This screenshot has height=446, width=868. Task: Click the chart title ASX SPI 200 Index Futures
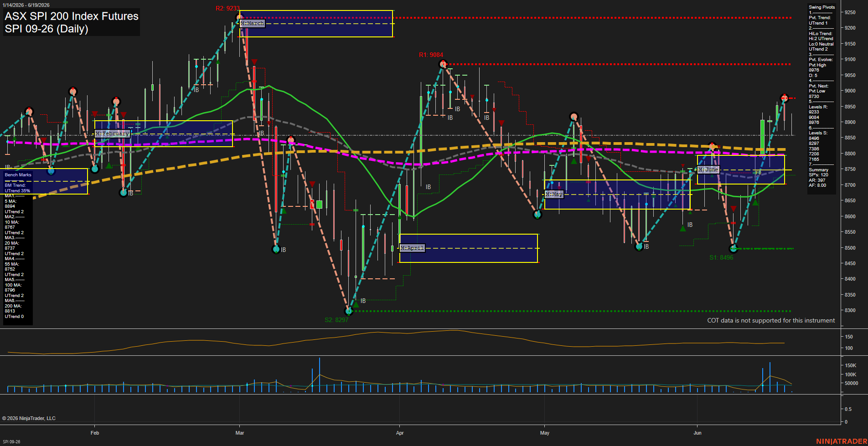72,16
